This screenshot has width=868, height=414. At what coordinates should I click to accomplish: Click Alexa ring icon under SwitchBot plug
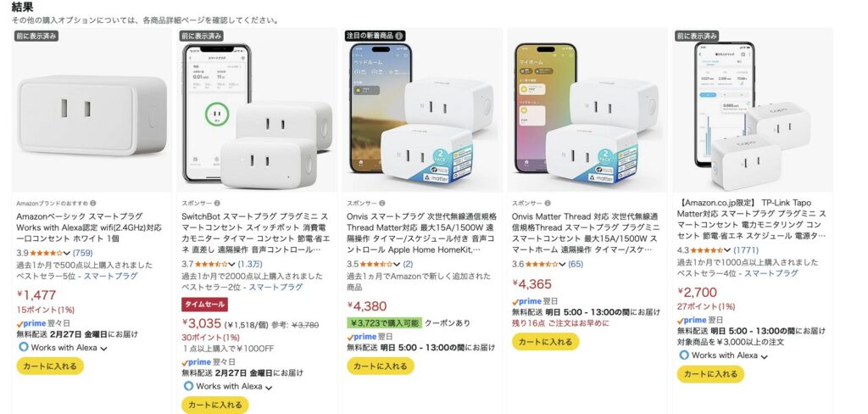coord(188,386)
